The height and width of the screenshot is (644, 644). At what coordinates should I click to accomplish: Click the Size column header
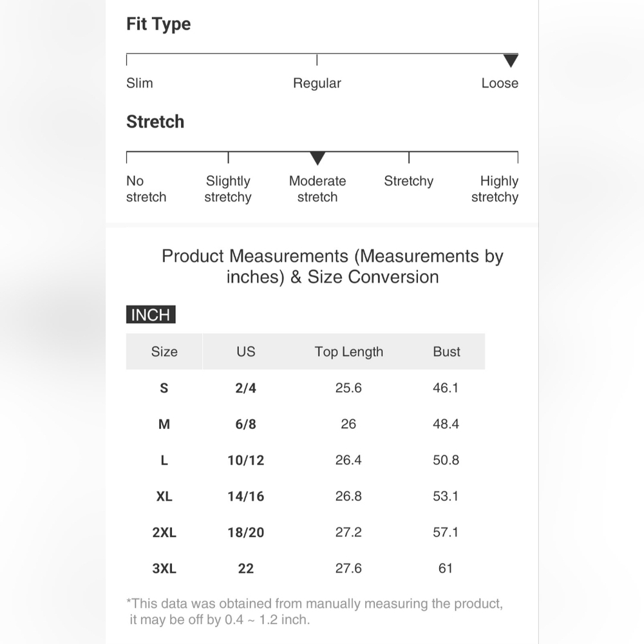coord(164,352)
